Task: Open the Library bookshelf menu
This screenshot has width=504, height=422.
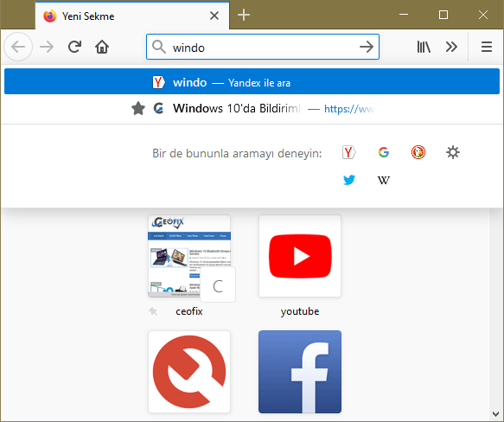Action: 424,47
